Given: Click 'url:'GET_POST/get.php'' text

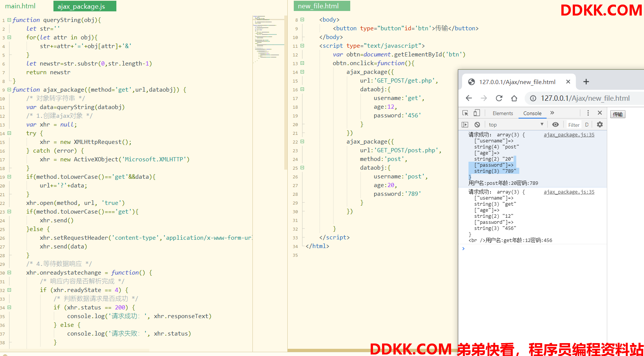Looking at the screenshot, I should (x=399, y=81).
